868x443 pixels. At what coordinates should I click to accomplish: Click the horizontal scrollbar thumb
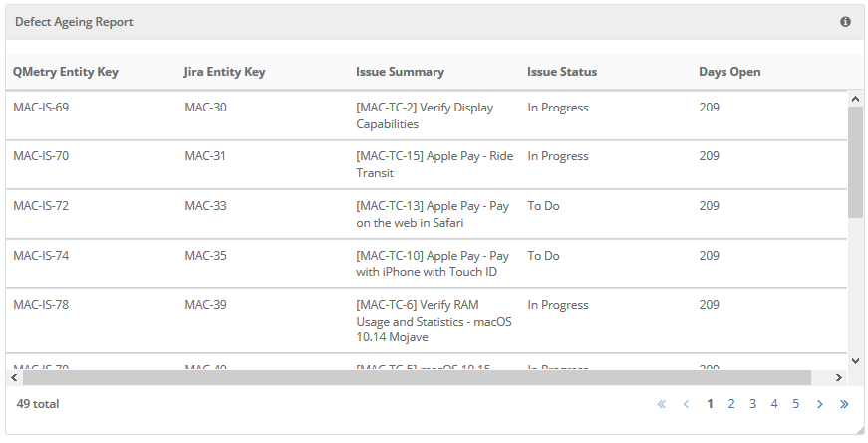(x=417, y=377)
